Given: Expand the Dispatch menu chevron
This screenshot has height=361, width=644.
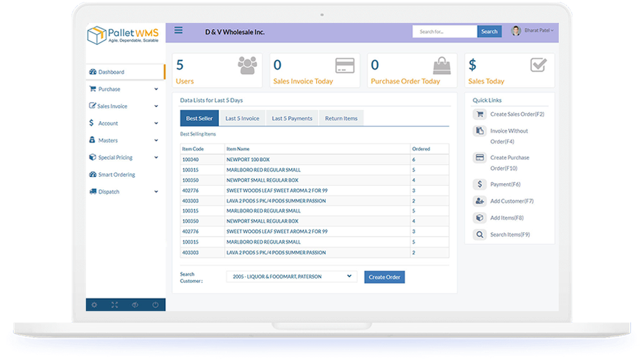Looking at the screenshot, I should 156,191.
